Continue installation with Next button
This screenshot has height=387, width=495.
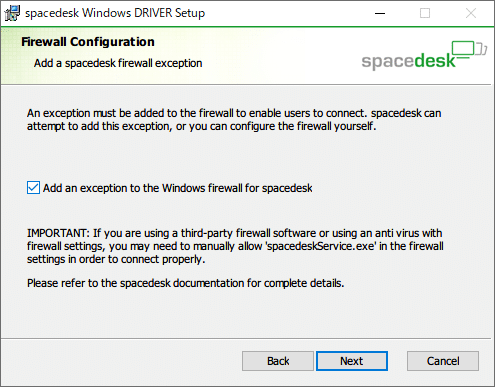click(x=352, y=361)
